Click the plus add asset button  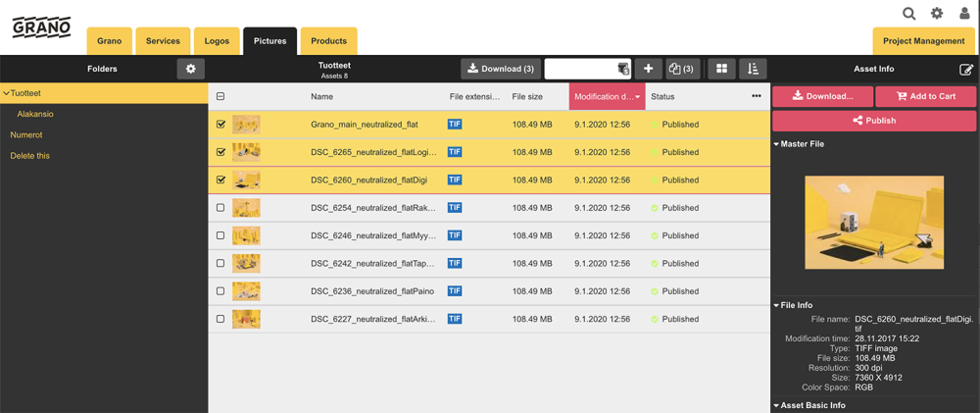pyautogui.click(x=648, y=69)
